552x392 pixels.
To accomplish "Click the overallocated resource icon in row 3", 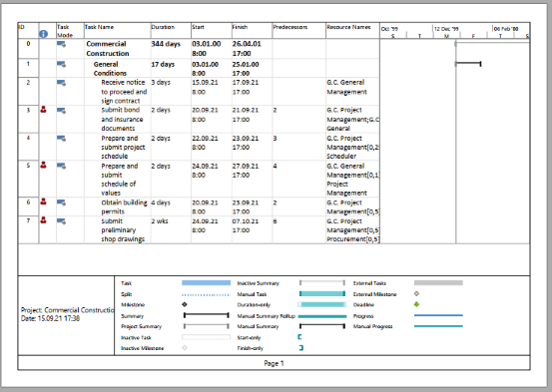I will click(x=43, y=110).
